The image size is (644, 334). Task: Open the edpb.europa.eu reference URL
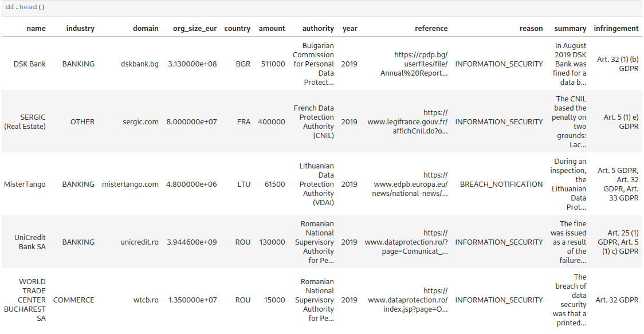pyautogui.click(x=410, y=184)
